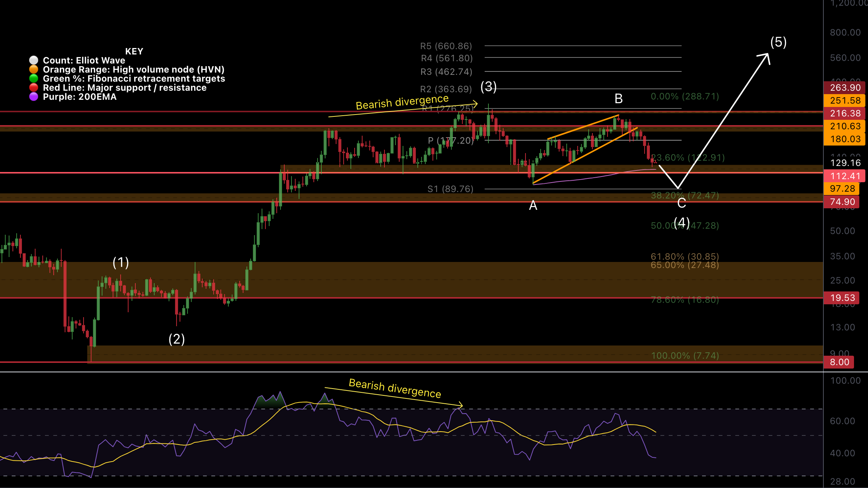Select the point B annotation above the channel

(618, 99)
